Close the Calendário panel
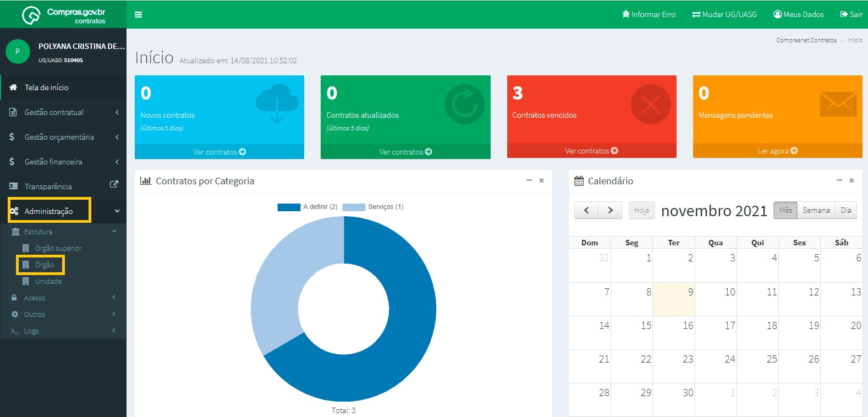This screenshot has width=868, height=417. (x=851, y=180)
